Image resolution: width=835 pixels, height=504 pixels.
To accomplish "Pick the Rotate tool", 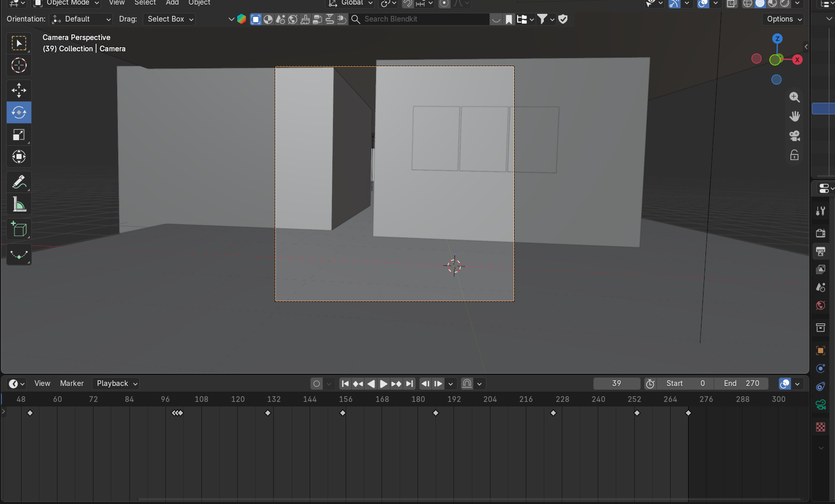I will coord(19,112).
